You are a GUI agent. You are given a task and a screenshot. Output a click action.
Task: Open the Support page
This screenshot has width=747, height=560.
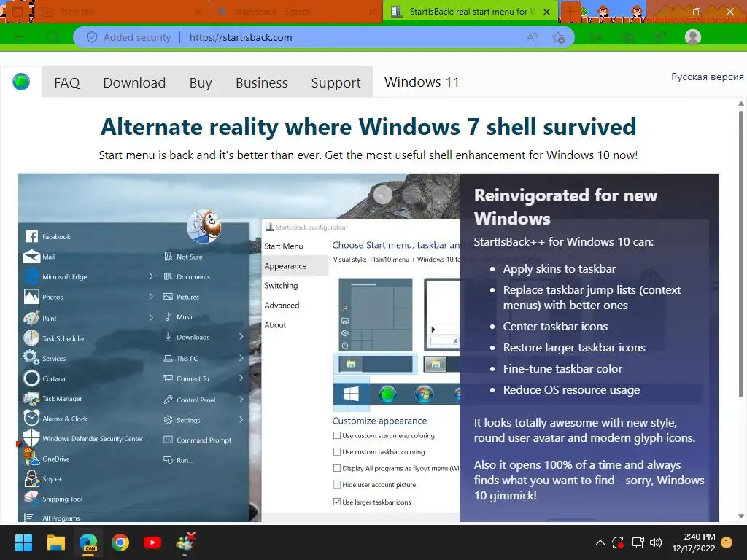336,83
